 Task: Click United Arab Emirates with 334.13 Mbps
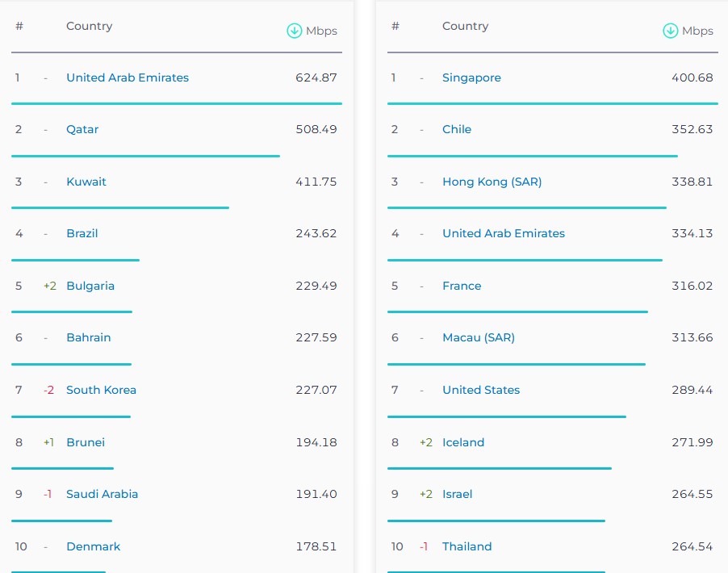coord(504,233)
